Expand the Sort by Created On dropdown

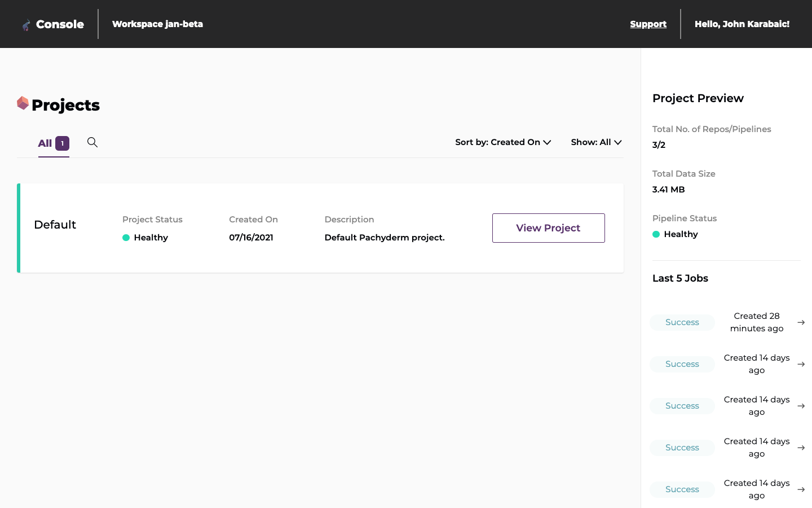pos(503,142)
